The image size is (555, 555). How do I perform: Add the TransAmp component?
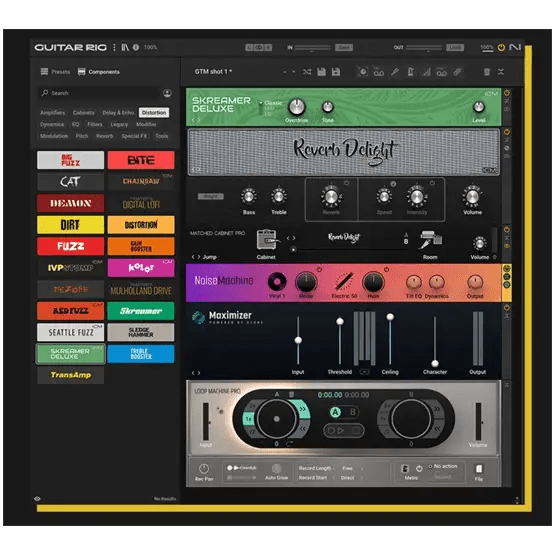70,375
